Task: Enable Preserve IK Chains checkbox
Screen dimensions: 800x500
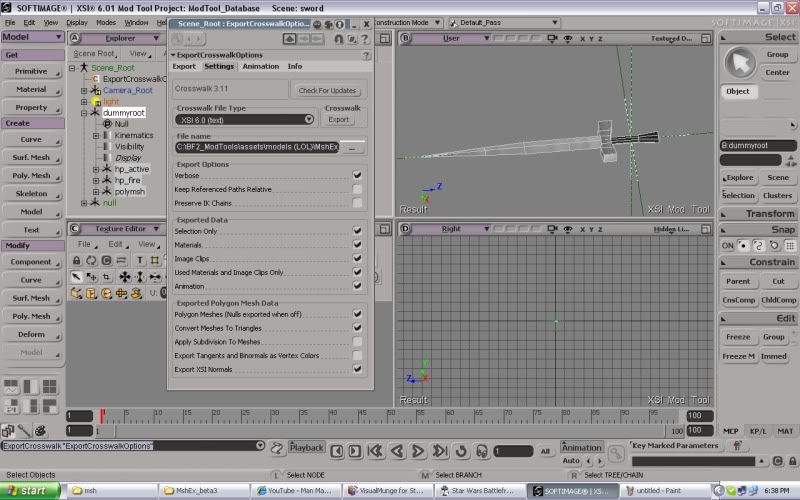Action: (x=357, y=203)
